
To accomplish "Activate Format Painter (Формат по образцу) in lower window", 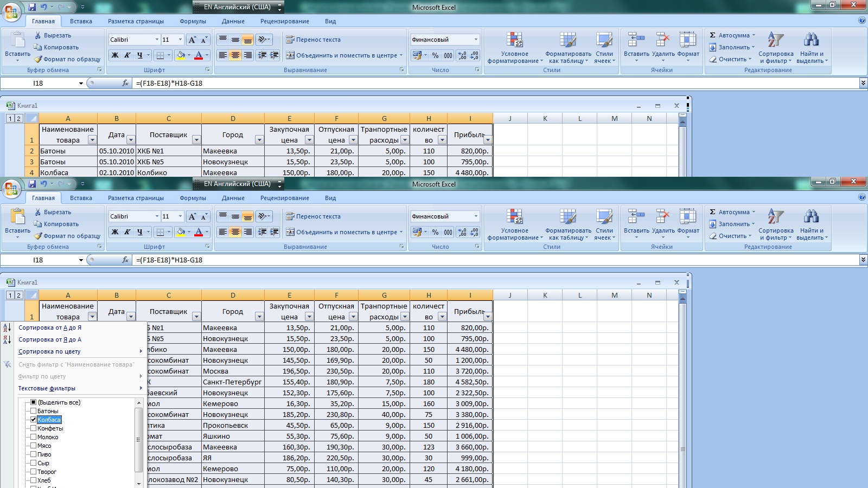I will [67, 236].
